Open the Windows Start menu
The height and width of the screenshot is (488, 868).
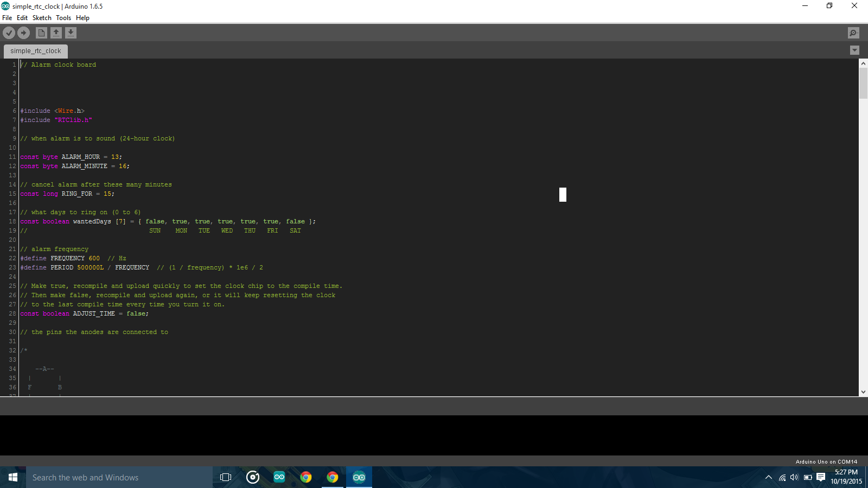pyautogui.click(x=13, y=477)
